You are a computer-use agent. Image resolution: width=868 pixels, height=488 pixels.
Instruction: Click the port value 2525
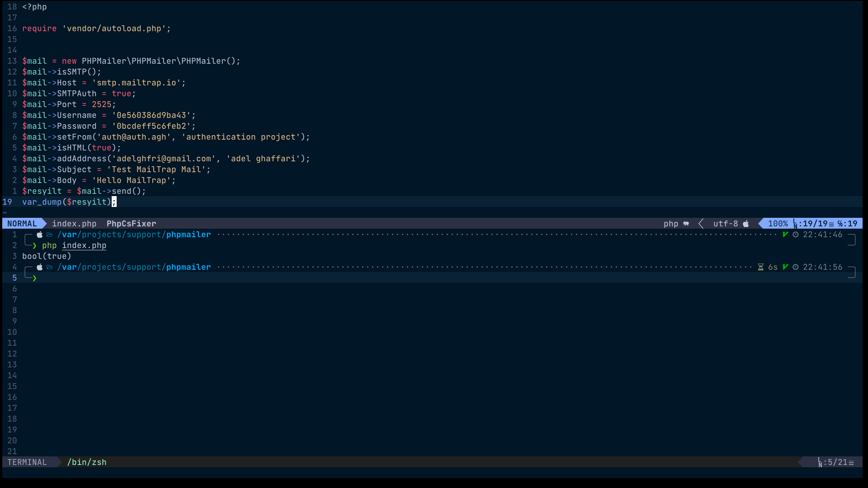click(102, 104)
